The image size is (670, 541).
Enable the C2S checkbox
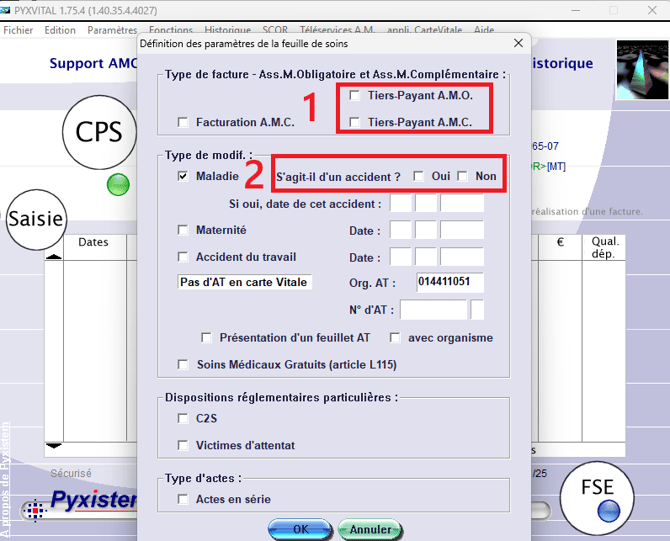pyautogui.click(x=182, y=418)
